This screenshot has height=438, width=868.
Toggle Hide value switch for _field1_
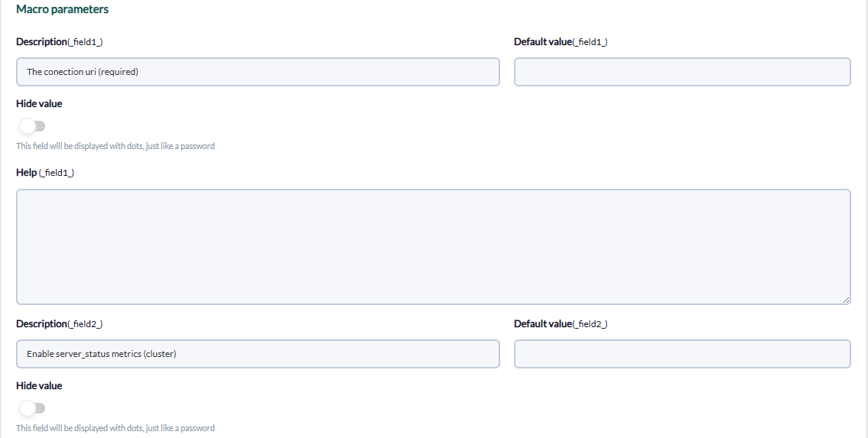(x=32, y=126)
